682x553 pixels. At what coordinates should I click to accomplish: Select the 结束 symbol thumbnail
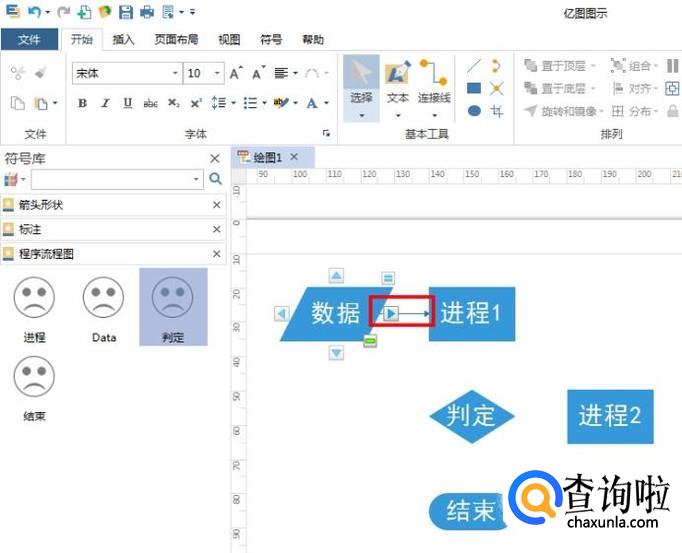coord(34,387)
